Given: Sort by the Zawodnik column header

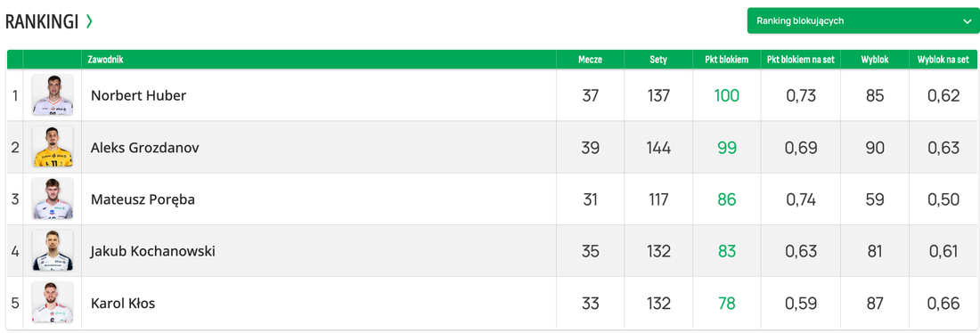Looking at the screenshot, I should point(106,60).
